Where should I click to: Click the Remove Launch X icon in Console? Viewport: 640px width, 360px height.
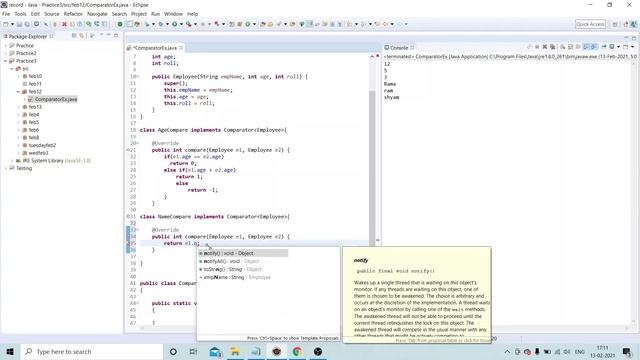pos(544,47)
